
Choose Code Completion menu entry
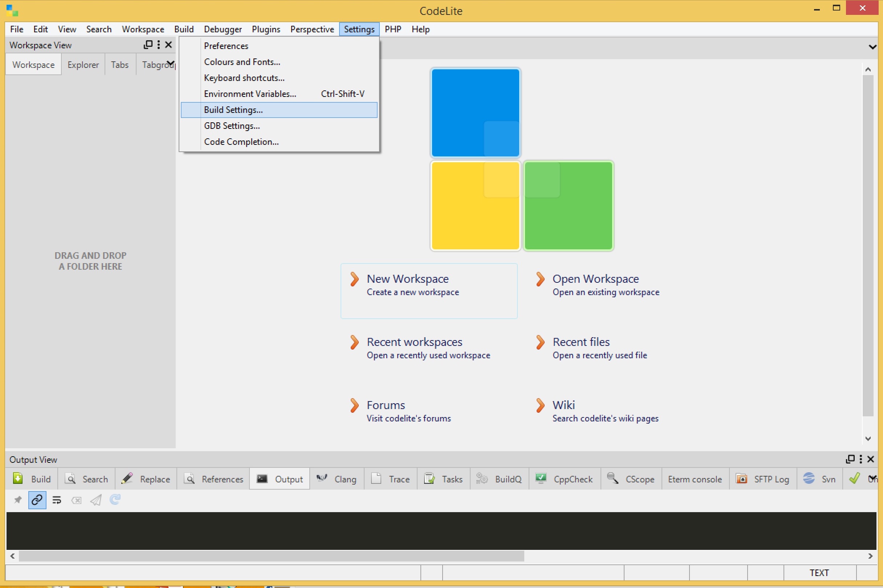coord(279,142)
